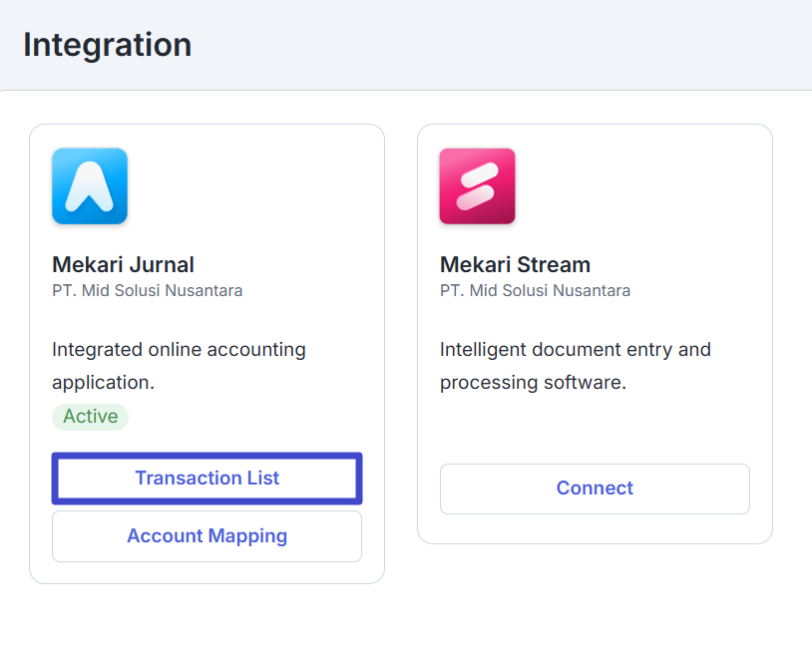Image resolution: width=812 pixels, height=650 pixels.
Task: Click the 'Integrated online accounting' description line
Action: coord(179,350)
